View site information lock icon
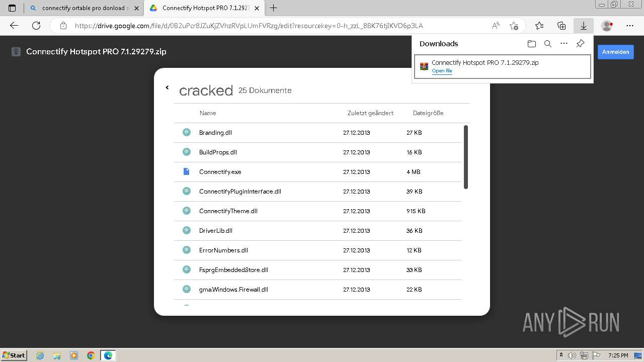Image resolution: width=644 pixels, height=362 pixels. [63, 26]
